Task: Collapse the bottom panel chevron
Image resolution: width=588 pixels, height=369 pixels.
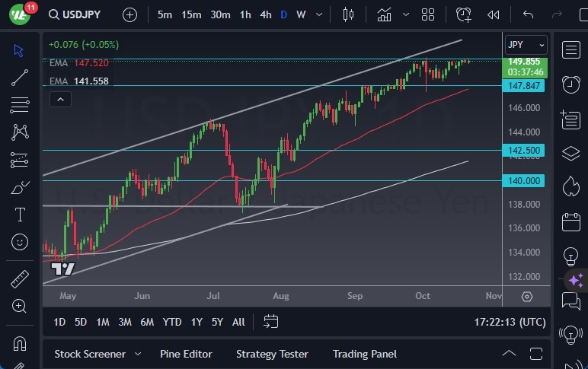Action: 508,354
